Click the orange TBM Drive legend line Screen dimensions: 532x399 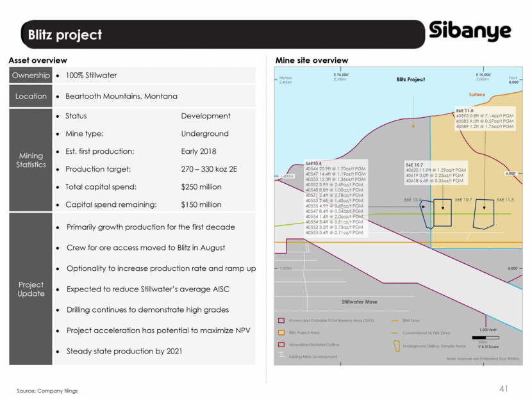click(395, 321)
